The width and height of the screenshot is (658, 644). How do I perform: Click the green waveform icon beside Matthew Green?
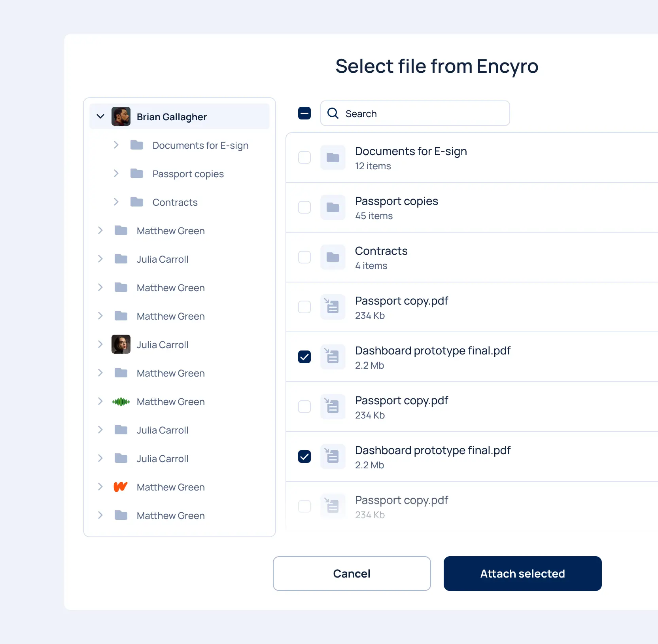click(x=121, y=402)
